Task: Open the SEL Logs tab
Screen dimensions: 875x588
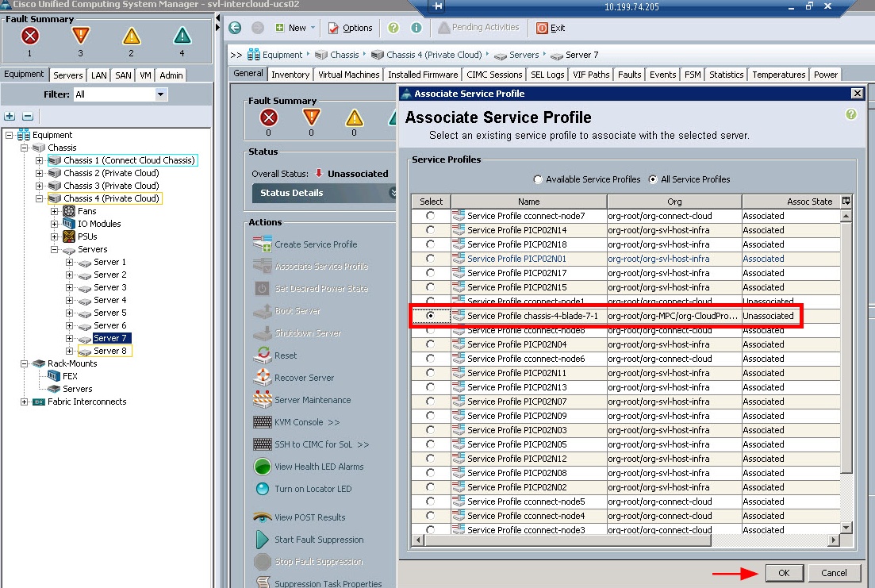Action: tap(547, 75)
